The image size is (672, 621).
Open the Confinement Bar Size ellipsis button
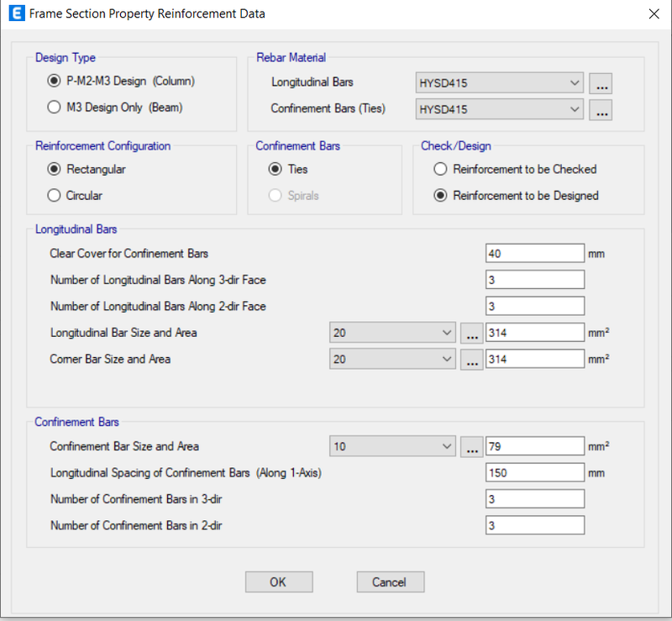click(x=472, y=447)
